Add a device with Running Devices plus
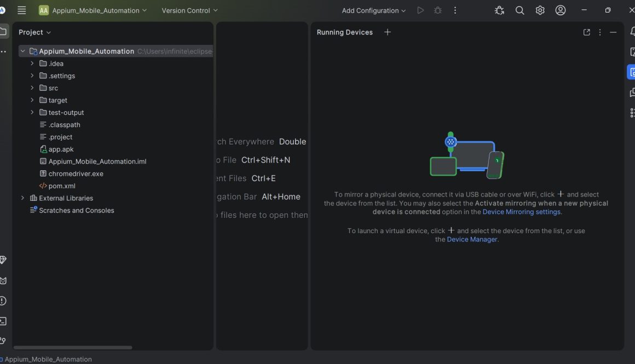 click(x=388, y=32)
